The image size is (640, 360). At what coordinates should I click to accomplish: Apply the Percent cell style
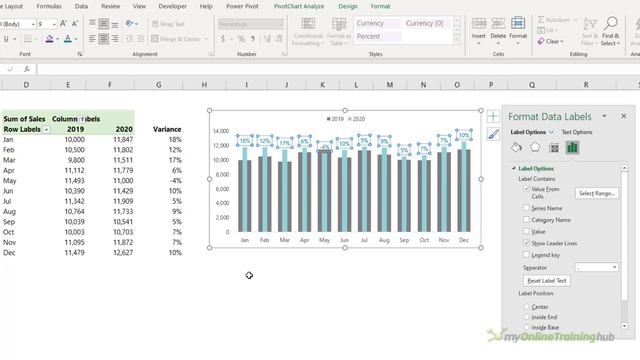378,36
